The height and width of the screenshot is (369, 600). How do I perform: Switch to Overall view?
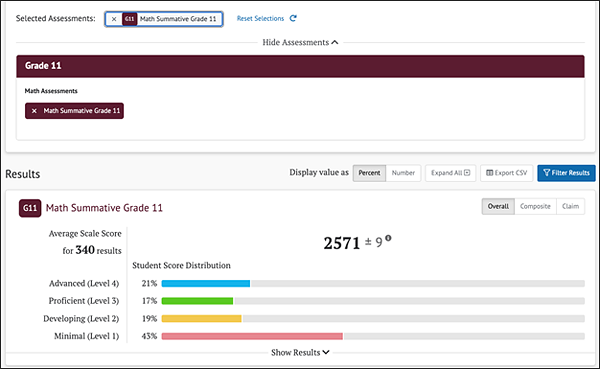click(498, 206)
